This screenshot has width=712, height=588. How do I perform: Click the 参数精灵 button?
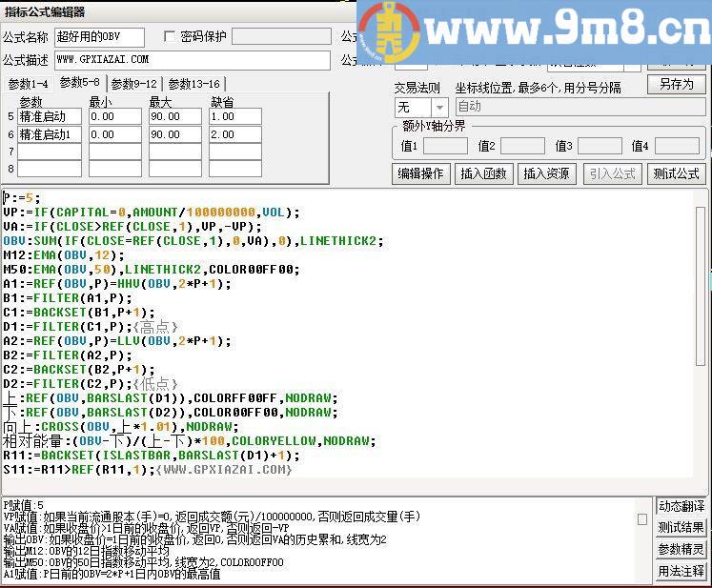(x=681, y=550)
